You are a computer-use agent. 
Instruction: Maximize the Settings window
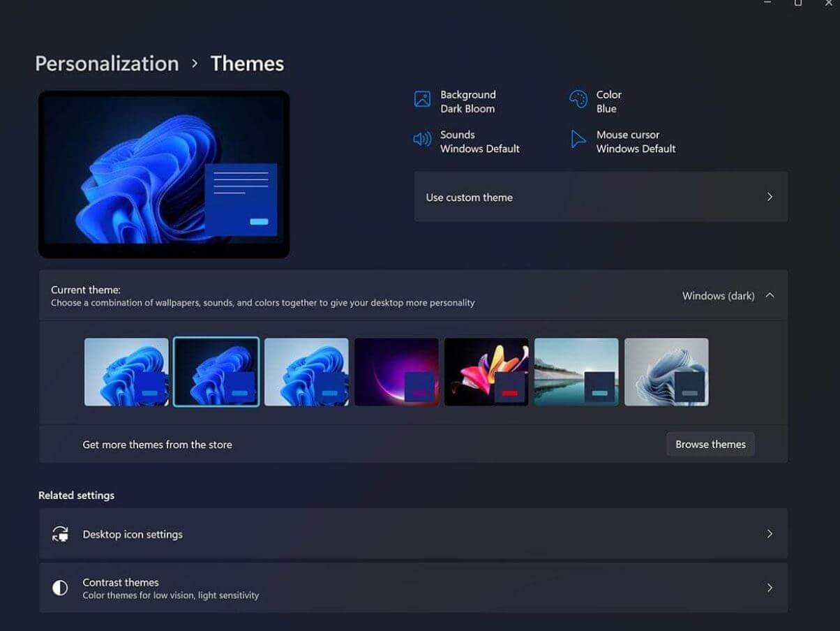point(797,3)
